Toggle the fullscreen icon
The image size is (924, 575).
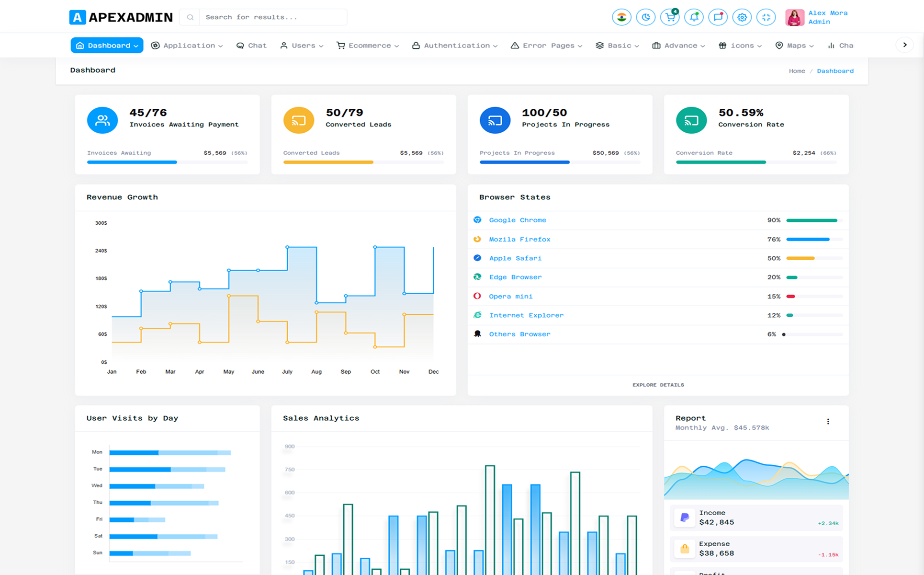click(766, 17)
